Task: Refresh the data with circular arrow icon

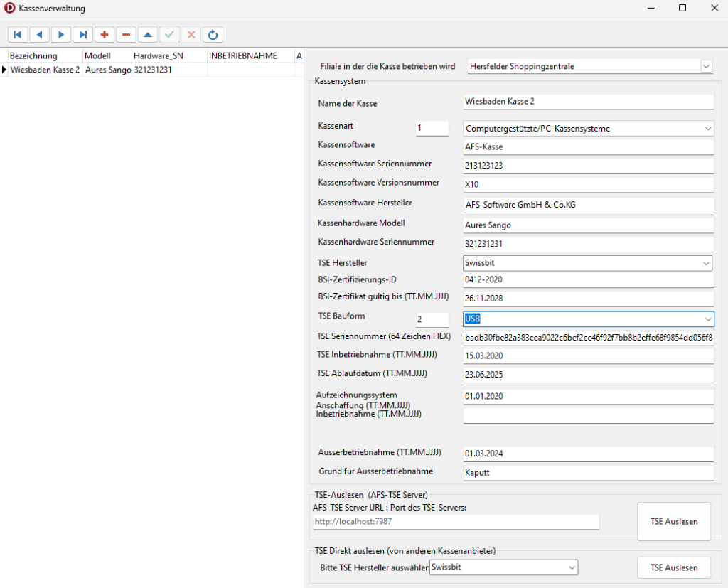Action: (213, 35)
